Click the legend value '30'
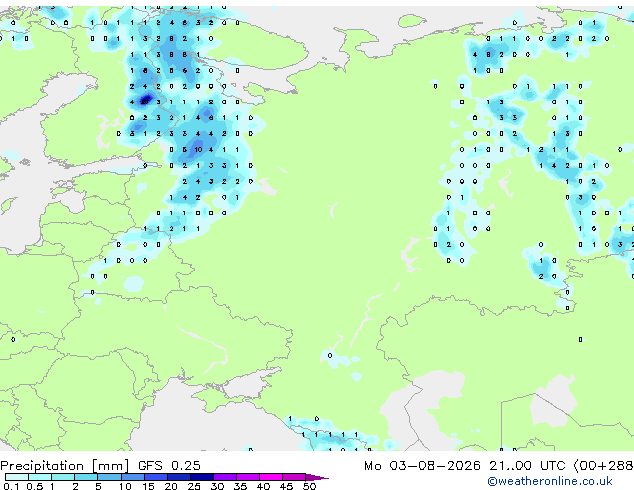 point(217,486)
